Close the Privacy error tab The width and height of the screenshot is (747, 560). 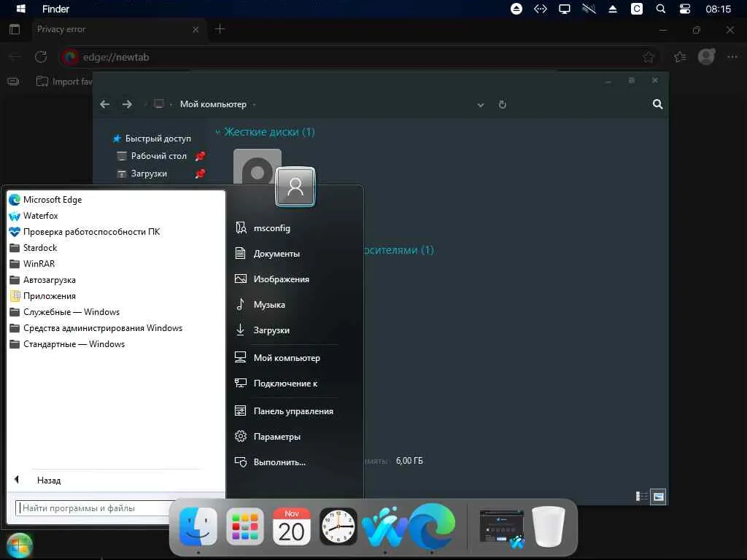pos(196,29)
